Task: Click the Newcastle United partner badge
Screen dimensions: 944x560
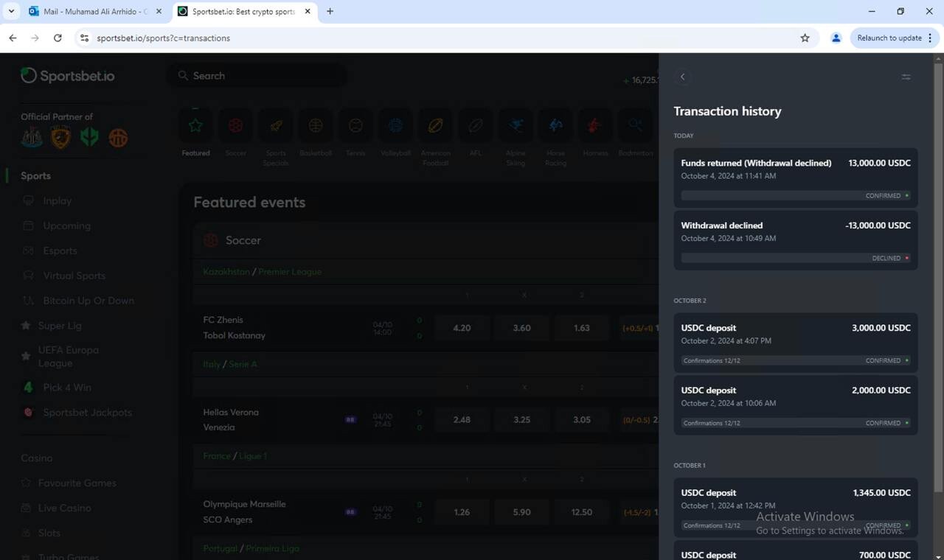Action: [32, 138]
